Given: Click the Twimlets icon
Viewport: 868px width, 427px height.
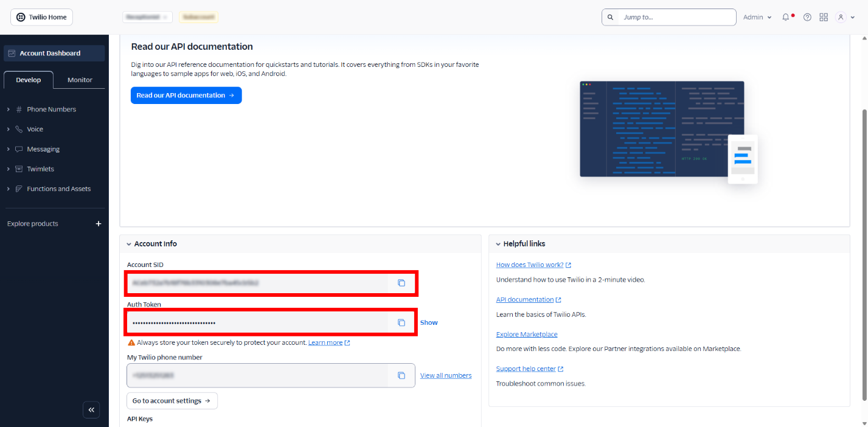Looking at the screenshot, I should (19, 169).
